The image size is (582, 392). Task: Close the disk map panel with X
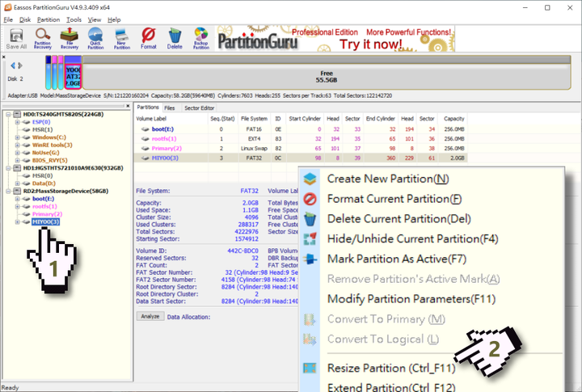pos(4,57)
